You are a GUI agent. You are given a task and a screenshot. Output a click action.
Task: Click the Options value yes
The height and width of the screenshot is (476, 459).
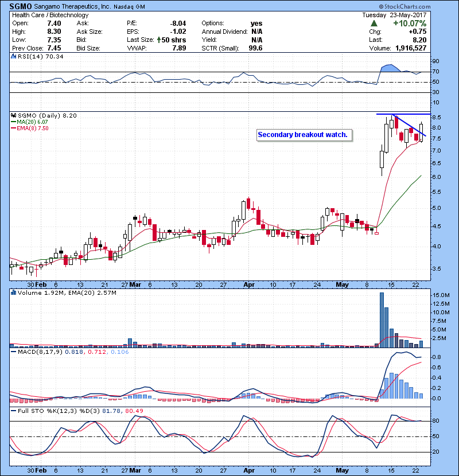coord(256,24)
